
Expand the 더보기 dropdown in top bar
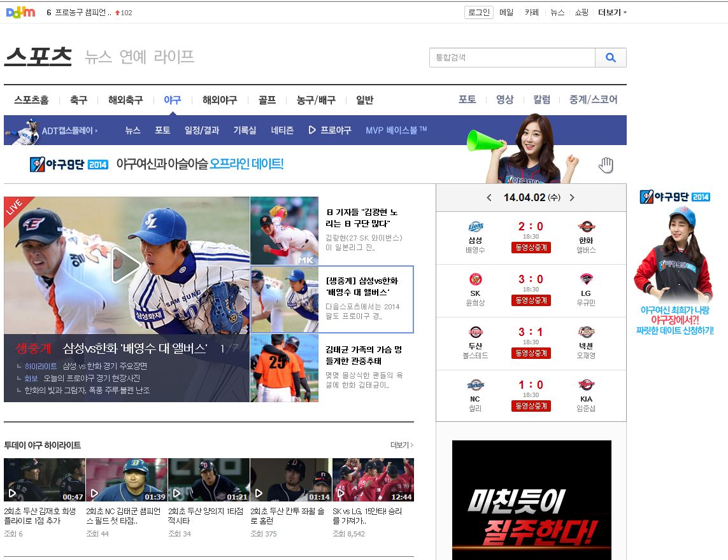pos(612,13)
